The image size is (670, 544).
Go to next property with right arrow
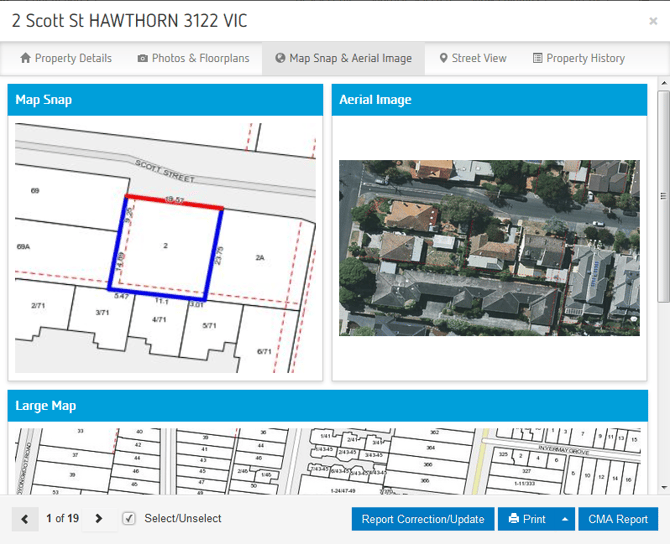[x=98, y=518]
